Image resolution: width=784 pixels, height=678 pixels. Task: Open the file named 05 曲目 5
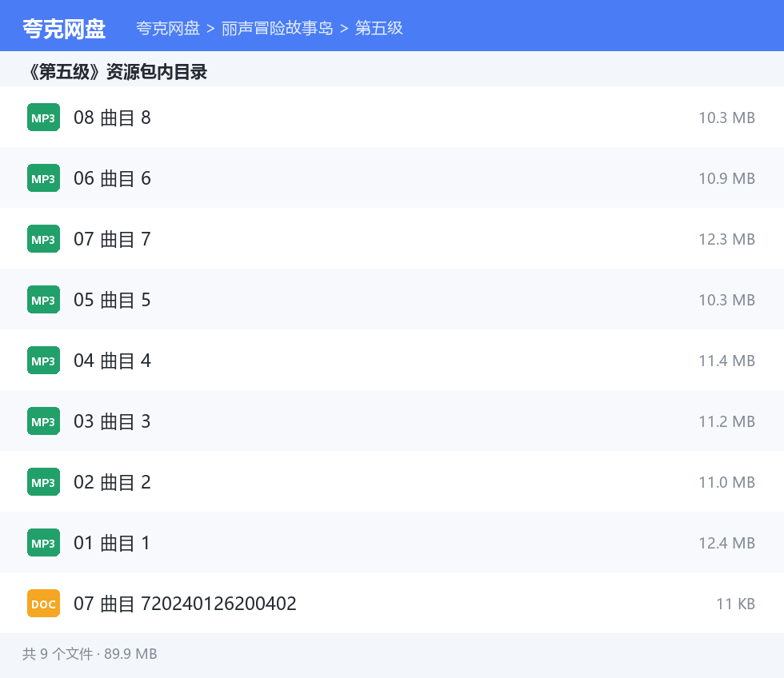[x=112, y=300]
